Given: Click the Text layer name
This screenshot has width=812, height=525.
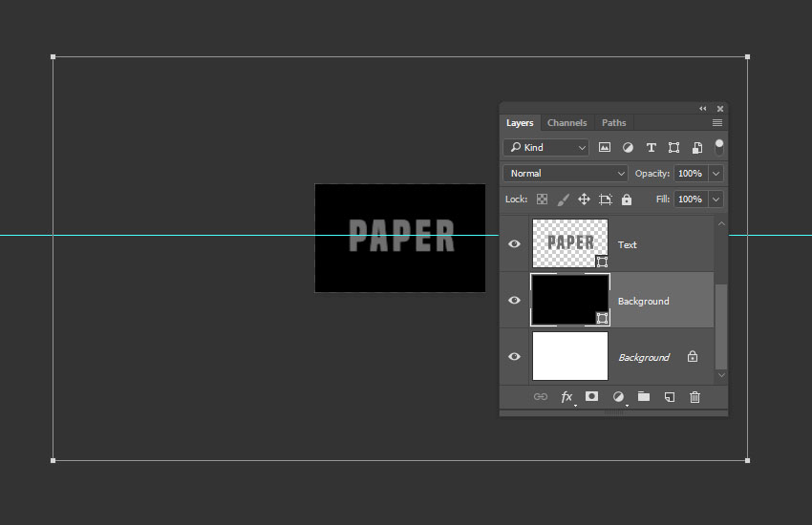Looking at the screenshot, I should (627, 244).
